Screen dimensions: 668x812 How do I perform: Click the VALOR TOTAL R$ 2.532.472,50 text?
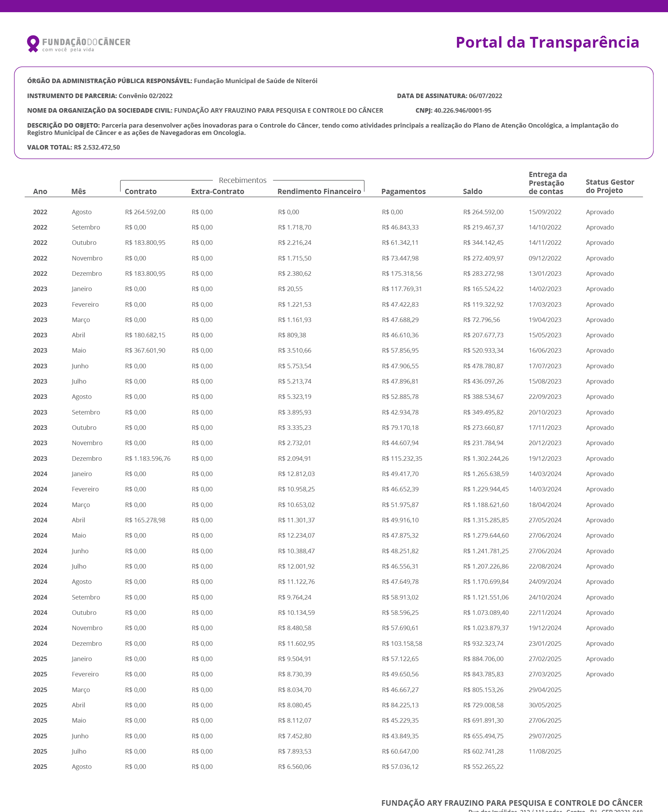73,147
